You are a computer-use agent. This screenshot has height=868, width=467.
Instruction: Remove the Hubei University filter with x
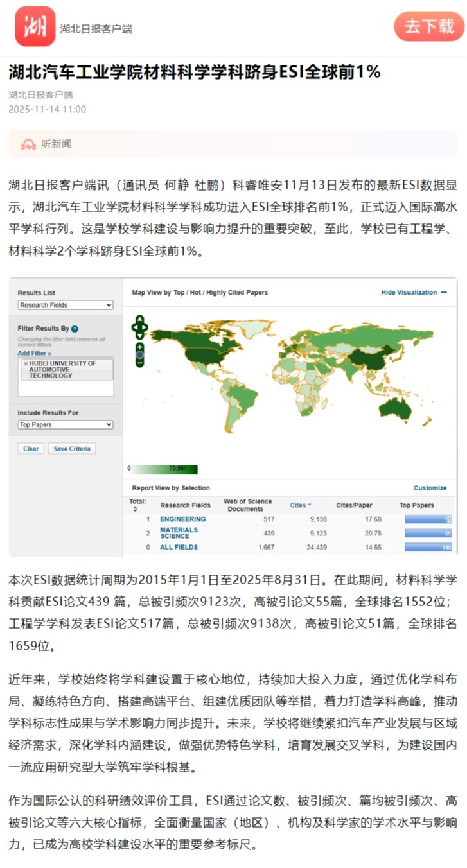[26, 364]
